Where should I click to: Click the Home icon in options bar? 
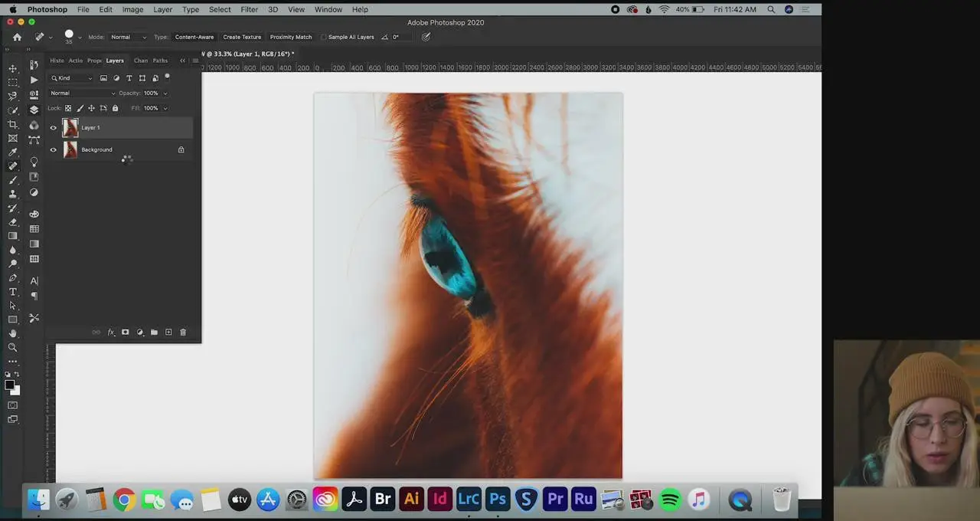click(x=17, y=37)
